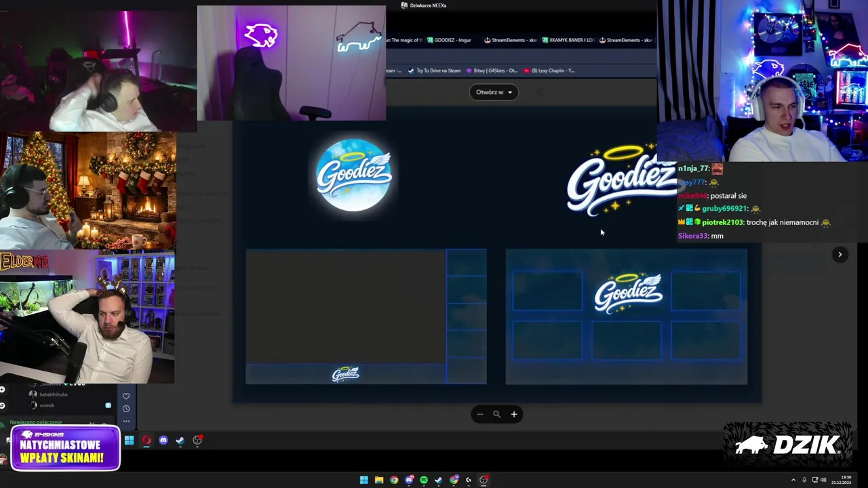The width and height of the screenshot is (868, 488).
Task: Show hidden tray icons chevron
Action: [x=793, y=480]
